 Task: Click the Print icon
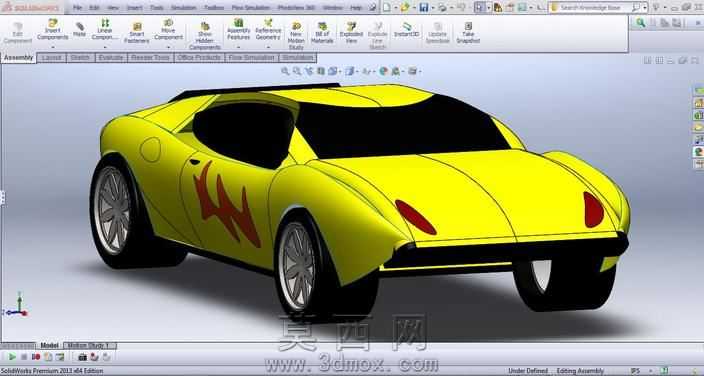click(442, 7)
